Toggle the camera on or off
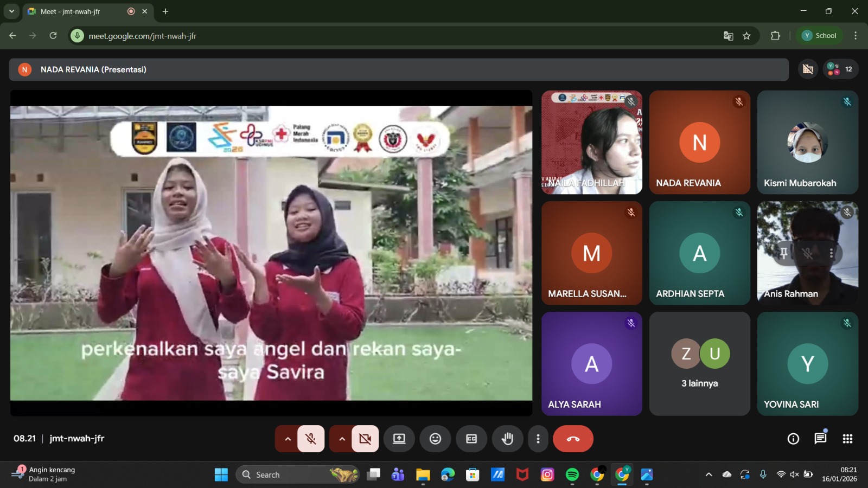Image resolution: width=868 pixels, height=488 pixels. pyautogui.click(x=365, y=439)
